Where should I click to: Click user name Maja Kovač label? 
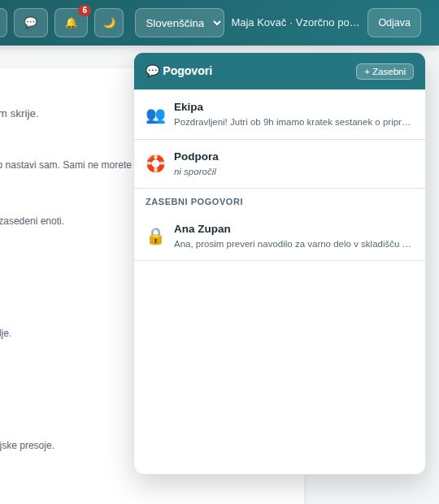click(295, 23)
